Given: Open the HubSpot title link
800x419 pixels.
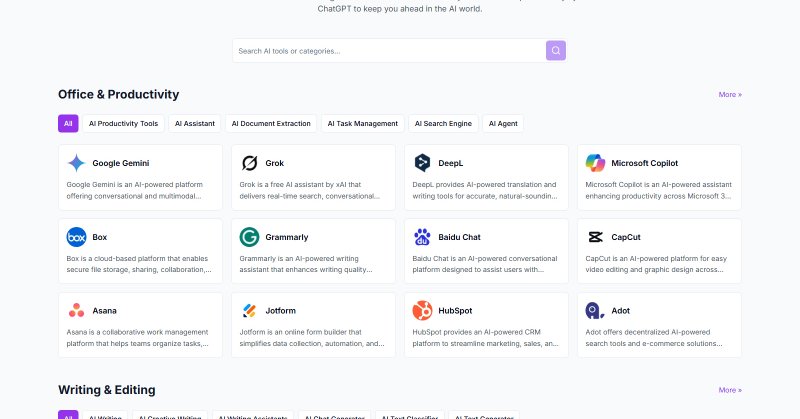Looking at the screenshot, I should click(455, 311).
